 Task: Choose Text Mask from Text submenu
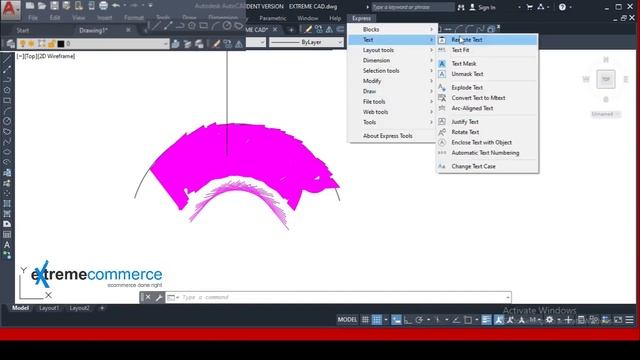tap(487, 64)
